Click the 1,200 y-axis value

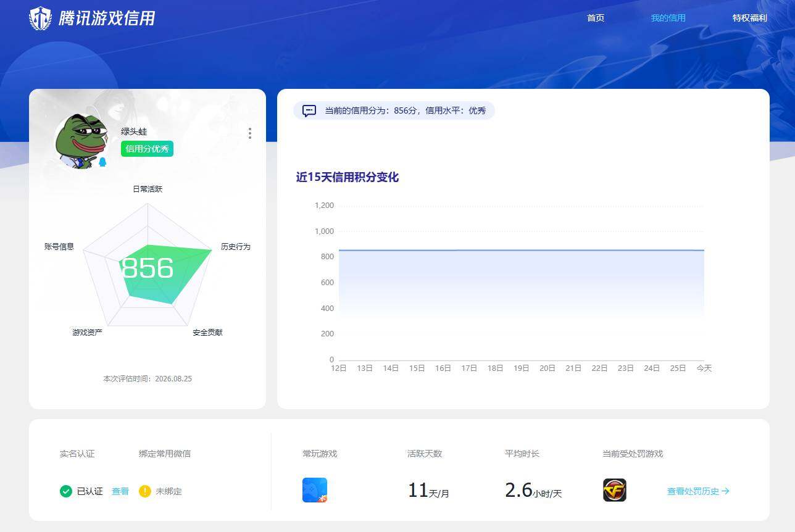point(324,206)
